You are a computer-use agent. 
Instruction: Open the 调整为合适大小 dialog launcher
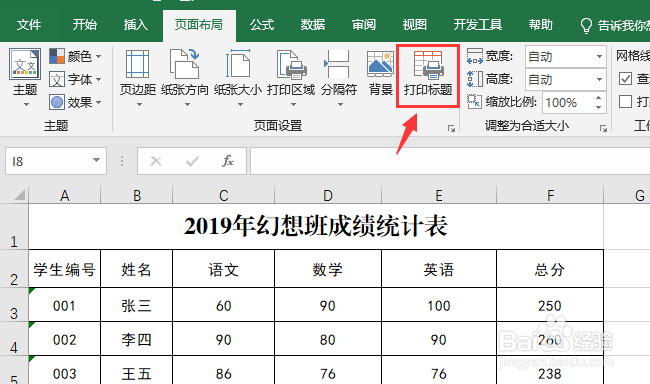click(x=603, y=129)
